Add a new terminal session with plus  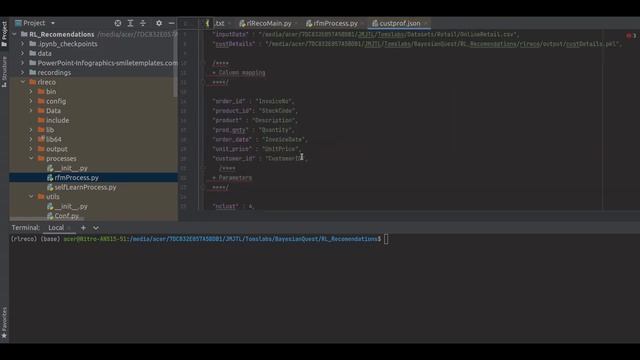click(83, 228)
